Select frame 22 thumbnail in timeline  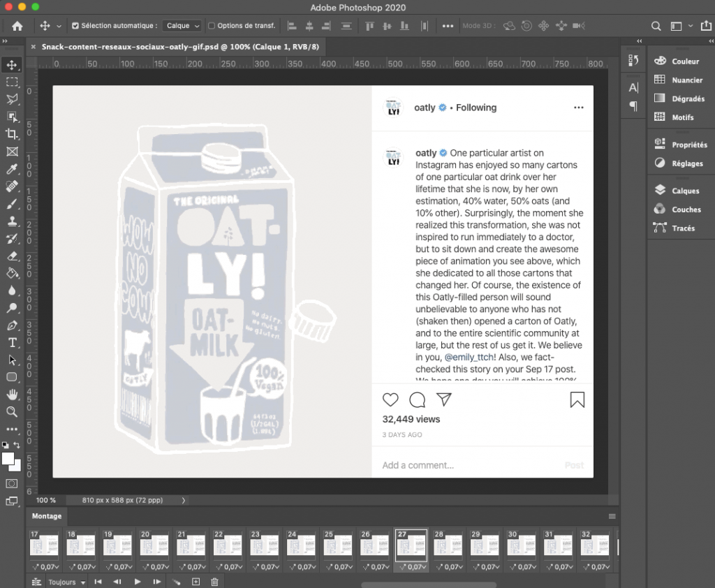tap(228, 545)
